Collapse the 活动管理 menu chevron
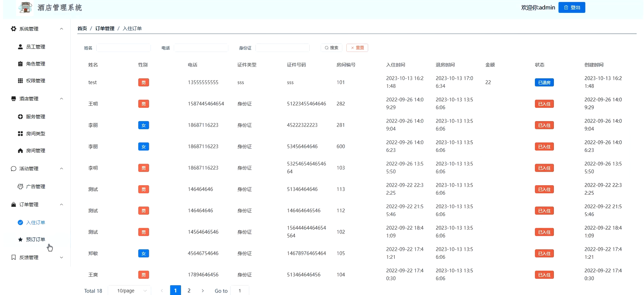This screenshot has height=295, width=644. [x=62, y=168]
